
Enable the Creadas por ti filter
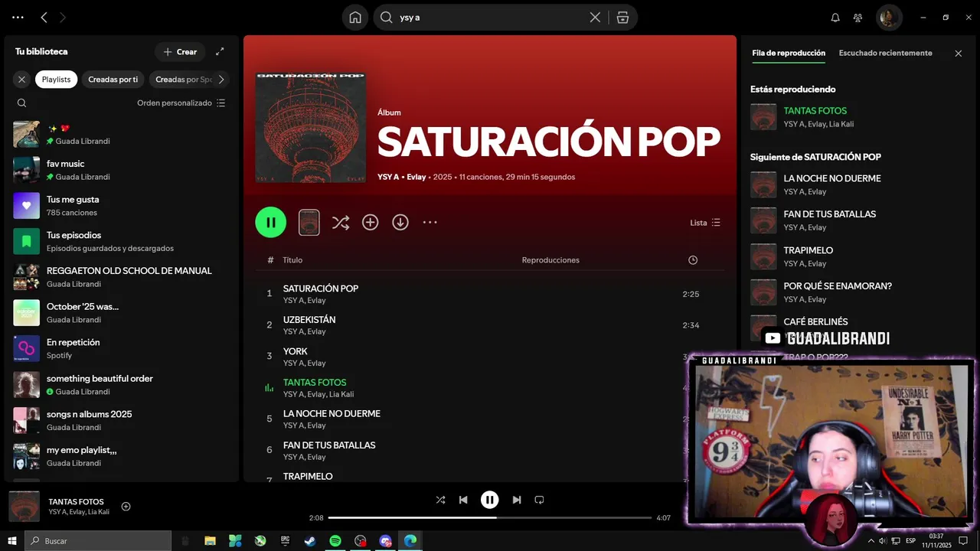[x=113, y=79]
